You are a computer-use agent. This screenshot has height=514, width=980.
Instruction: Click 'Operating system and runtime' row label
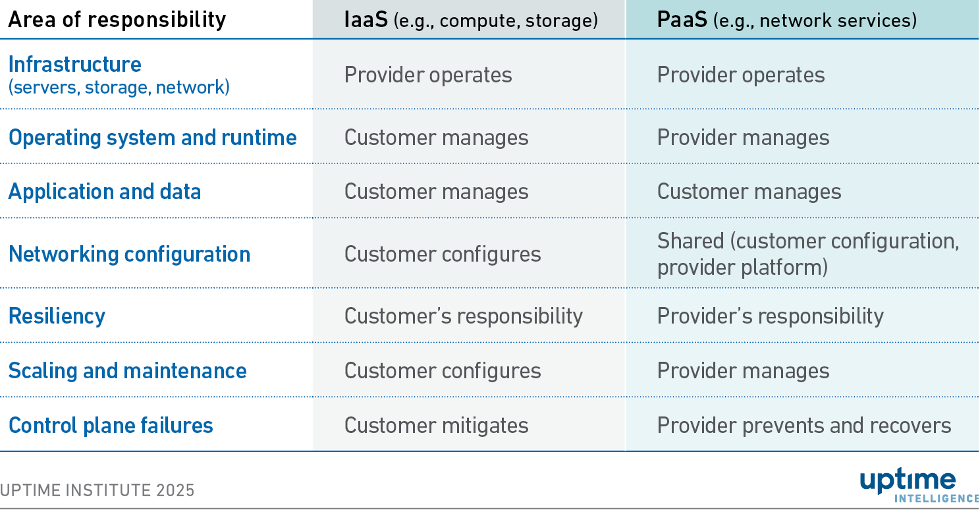[152, 138]
